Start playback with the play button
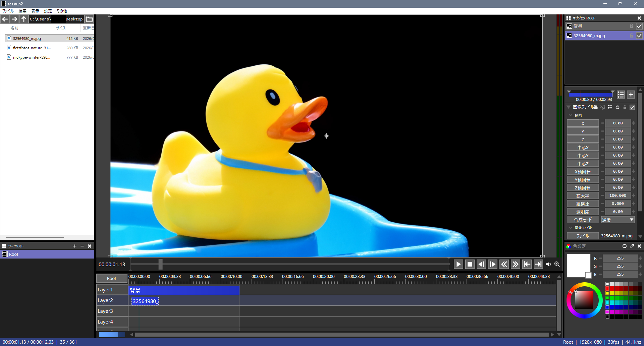This screenshot has width=644, height=346. (x=458, y=264)
